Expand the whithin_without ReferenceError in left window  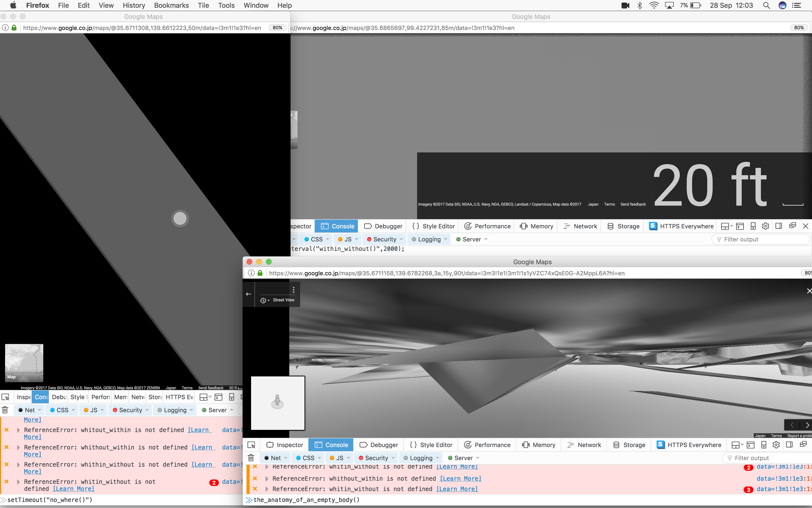click(18, 465)
